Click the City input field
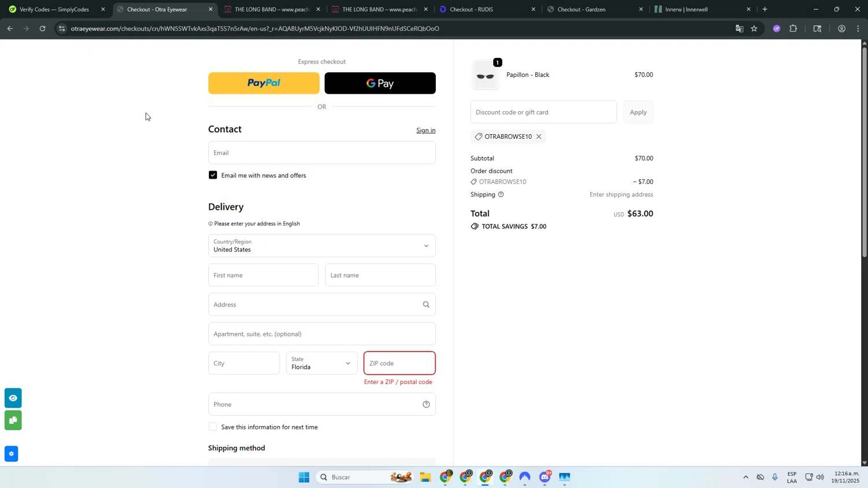Viewport: 868px width, 488px height. coord(244,363)
